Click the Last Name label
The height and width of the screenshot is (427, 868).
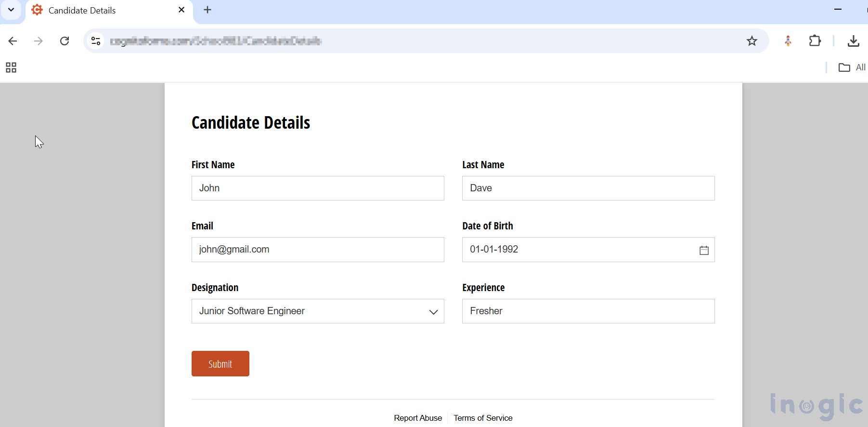(483, 165)
